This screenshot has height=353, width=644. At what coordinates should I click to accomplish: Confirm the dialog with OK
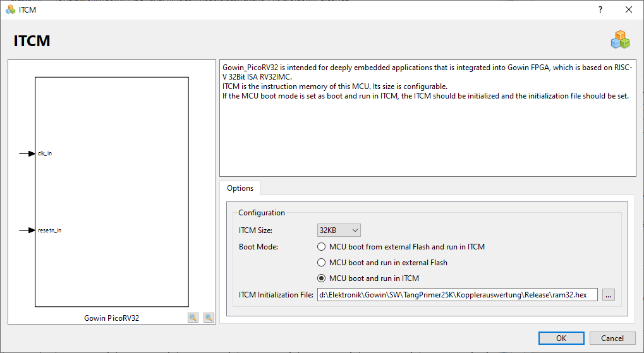click(561, 338)
